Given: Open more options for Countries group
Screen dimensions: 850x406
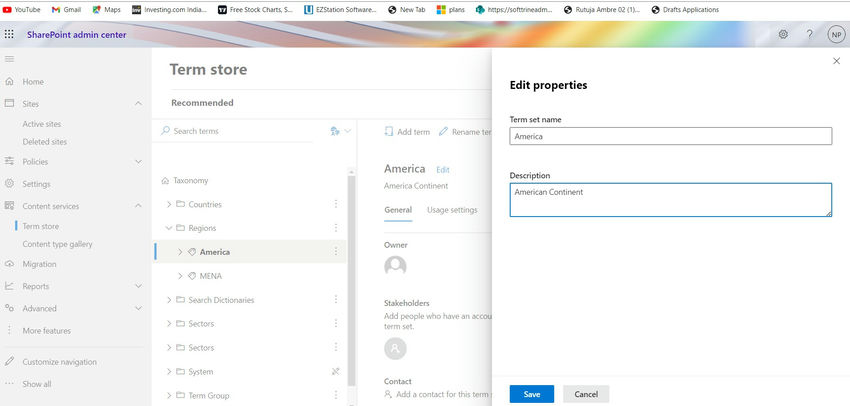Looking at the screenshot, I should tap(336, 204).
